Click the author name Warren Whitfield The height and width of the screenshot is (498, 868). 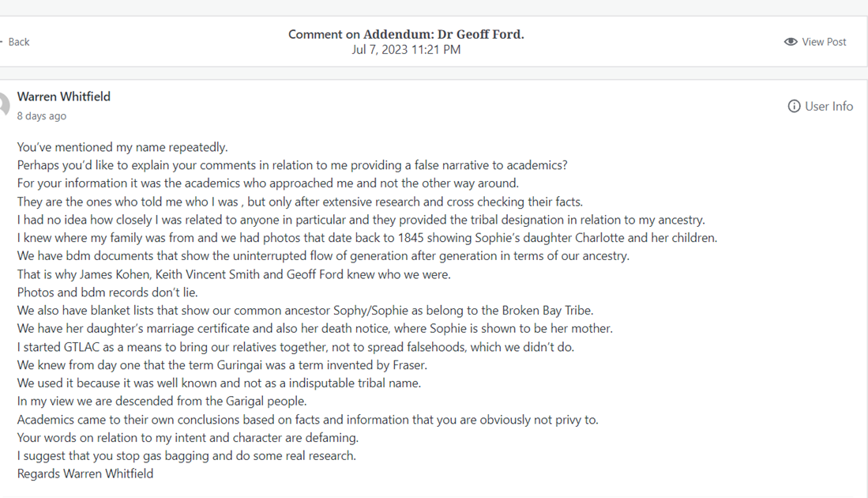[x=64, y=96]
